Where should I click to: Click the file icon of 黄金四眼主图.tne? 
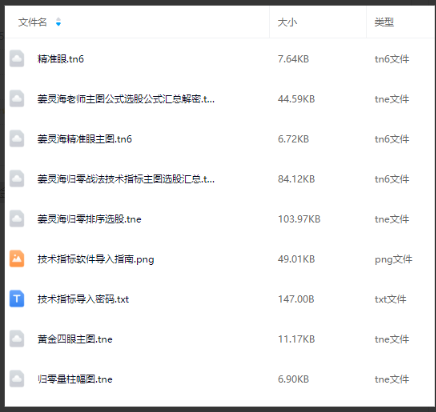click(x=17, y=339)
